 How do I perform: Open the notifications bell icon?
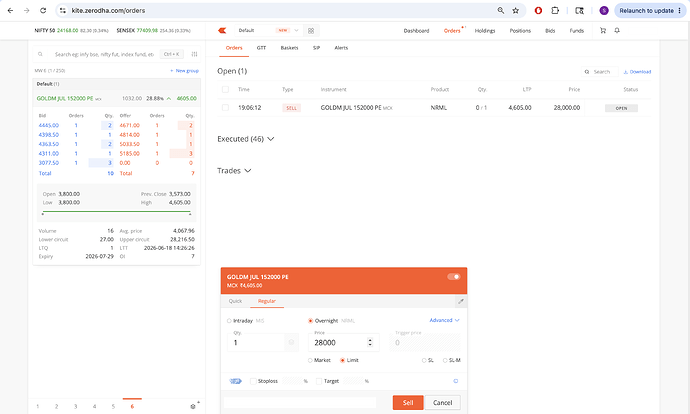617,30
